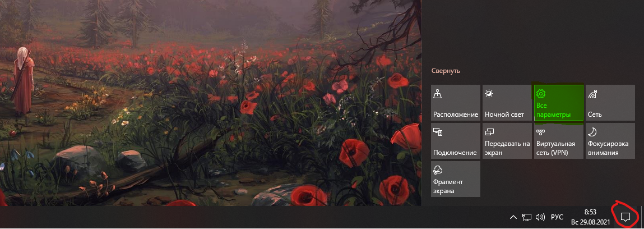Open Все параметры settings tile
The width and height of the screenshot is (644, 229).
pyautogui.click(x=559, y=103)
